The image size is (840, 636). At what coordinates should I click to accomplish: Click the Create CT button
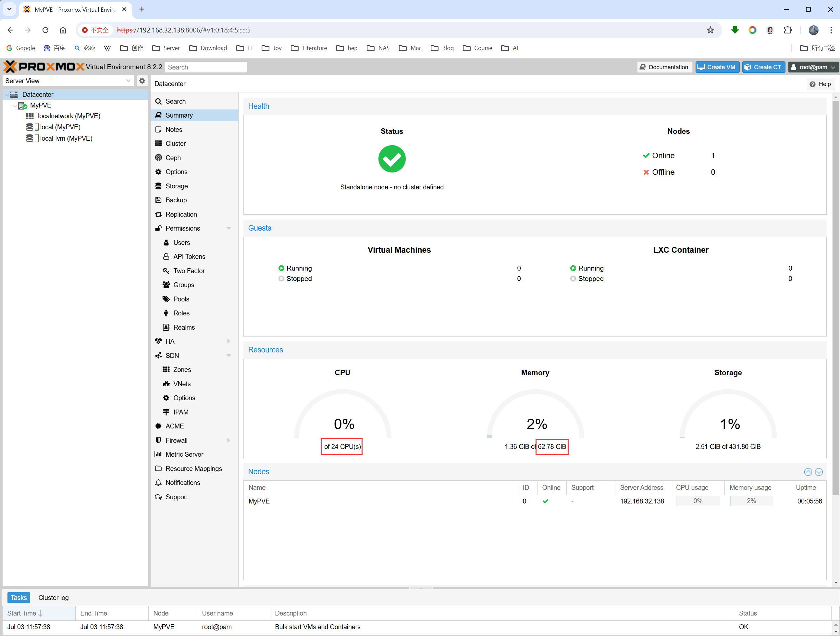763,67
